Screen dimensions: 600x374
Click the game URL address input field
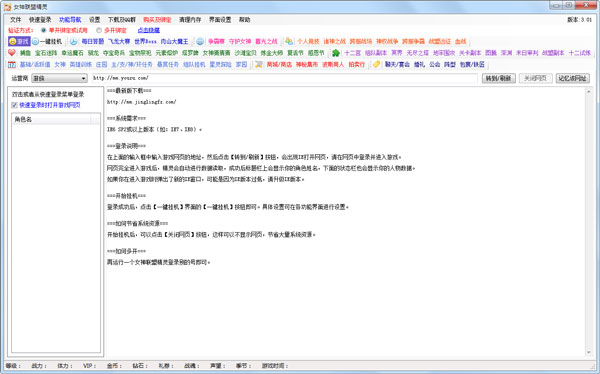(x=284, y=78)
